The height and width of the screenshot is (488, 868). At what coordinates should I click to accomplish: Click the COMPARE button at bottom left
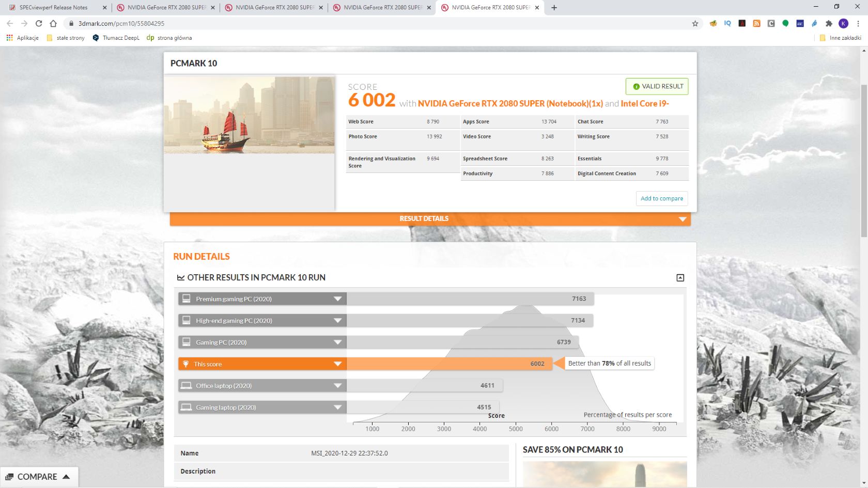[36, 476]
